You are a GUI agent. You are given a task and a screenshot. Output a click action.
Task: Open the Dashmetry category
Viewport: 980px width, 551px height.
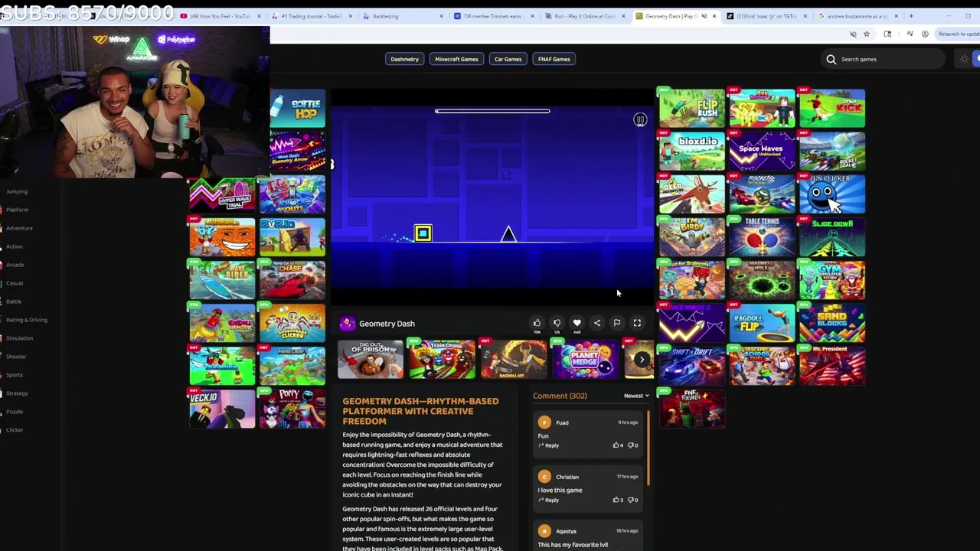405,59
